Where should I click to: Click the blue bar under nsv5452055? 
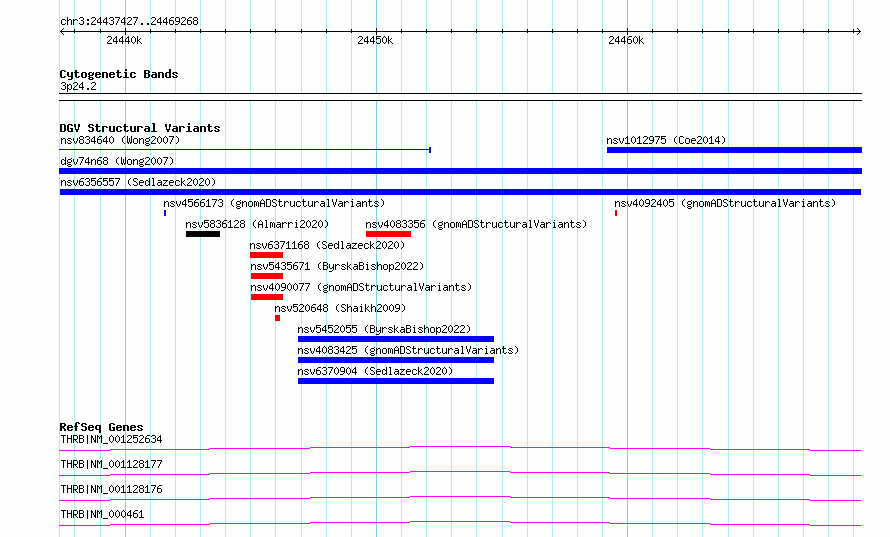click(396, 339)
